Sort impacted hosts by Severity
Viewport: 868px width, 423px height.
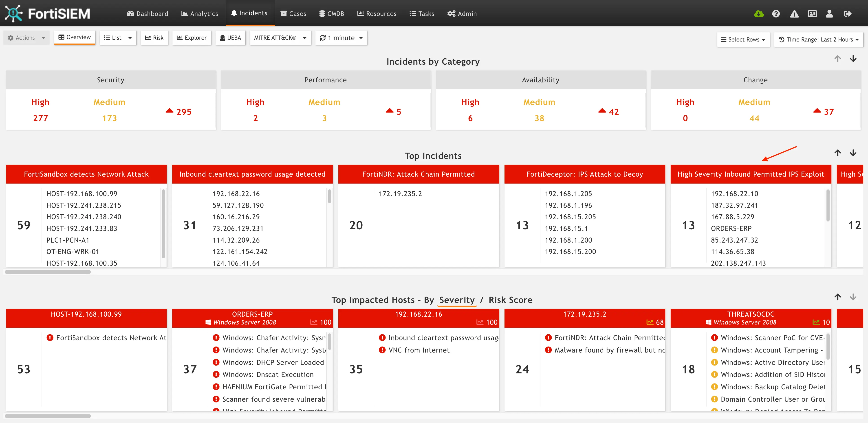point(457,300)
